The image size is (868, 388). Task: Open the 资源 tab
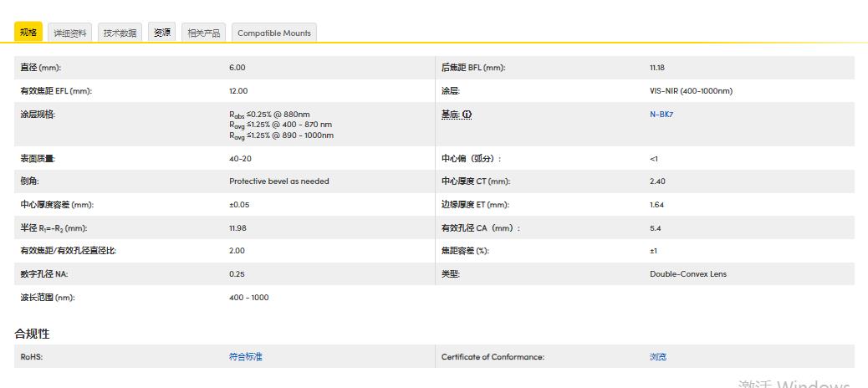[162, 33]
